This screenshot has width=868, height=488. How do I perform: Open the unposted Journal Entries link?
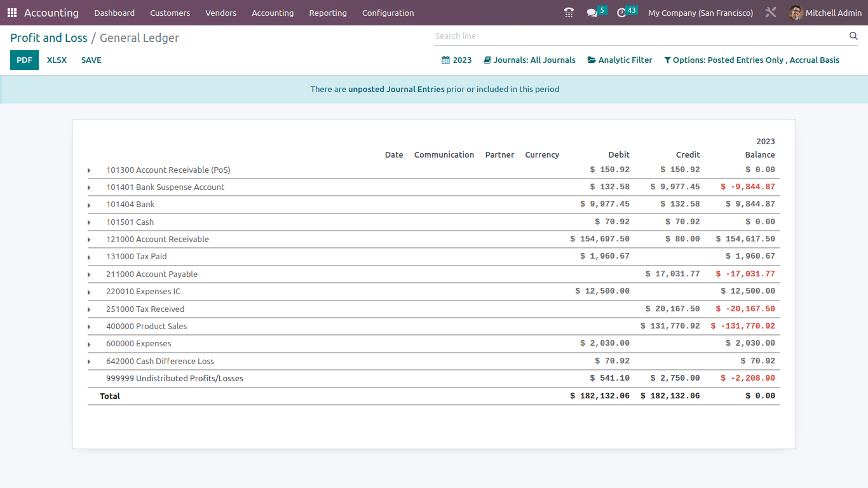[x=397, y=90]
